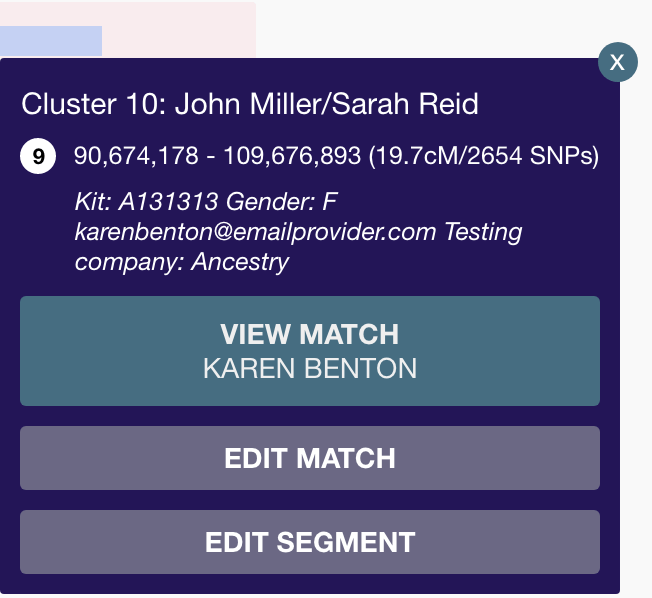Select the blue segment bar above the popup
Screen dimensions: 652x598
click(x=51, y=41)
